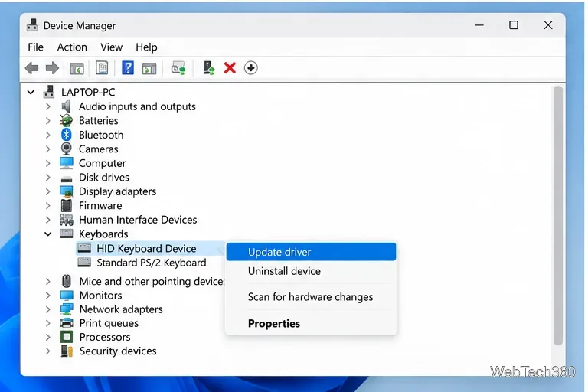Expand the Display adapters category
The image size is (588, 392).
click(x=48, y=191)
